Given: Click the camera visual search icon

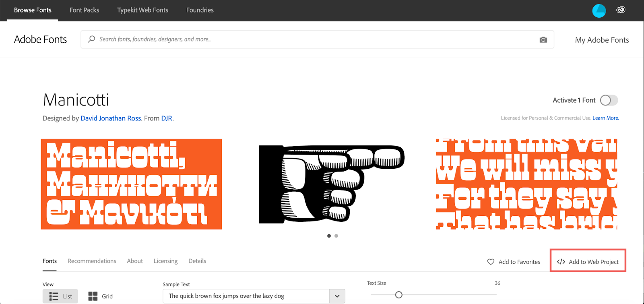Looking at the screenshot, I should [x=543, y=39].
